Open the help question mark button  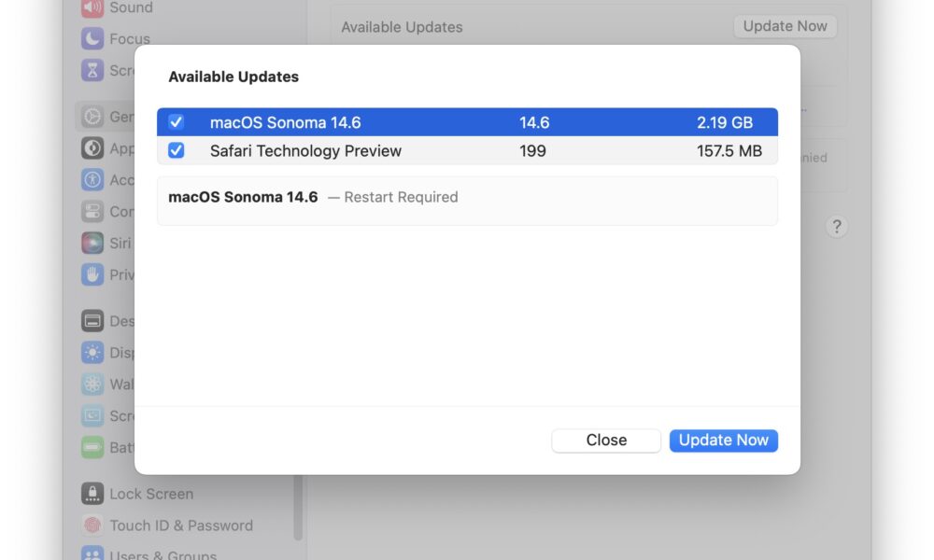click(x=837, y=226)
